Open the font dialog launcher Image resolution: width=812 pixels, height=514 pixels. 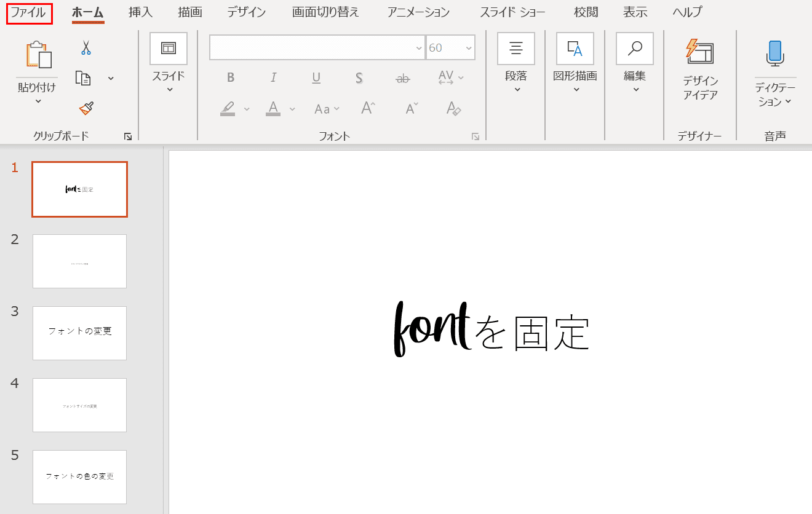(x=476, y=136)
